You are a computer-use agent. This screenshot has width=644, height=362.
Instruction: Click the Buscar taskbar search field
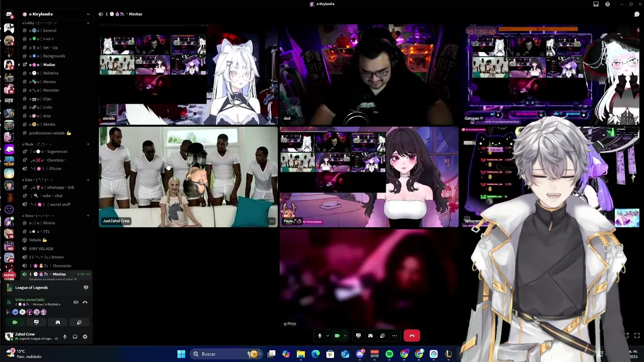225,354
